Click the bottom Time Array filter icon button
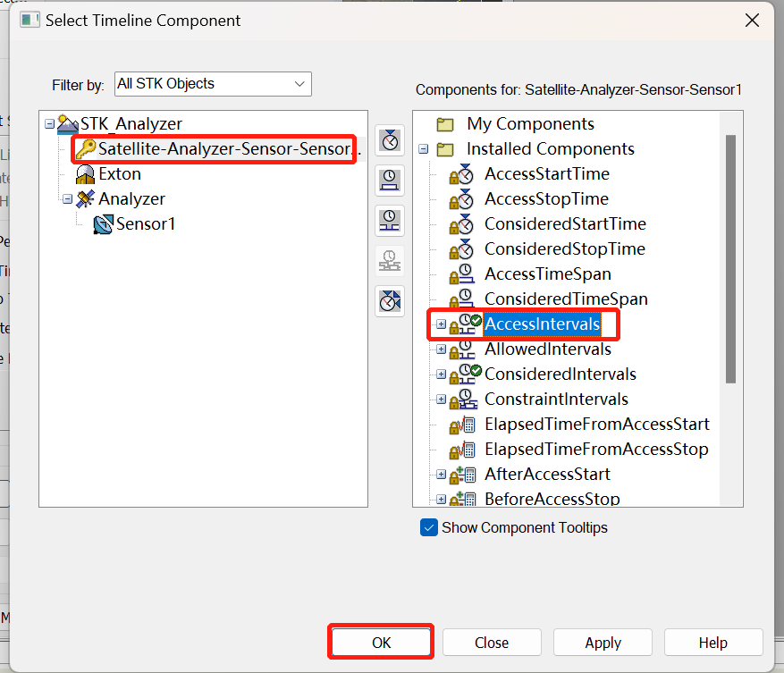This screenshot has height=673, width=784. (390, 301)
